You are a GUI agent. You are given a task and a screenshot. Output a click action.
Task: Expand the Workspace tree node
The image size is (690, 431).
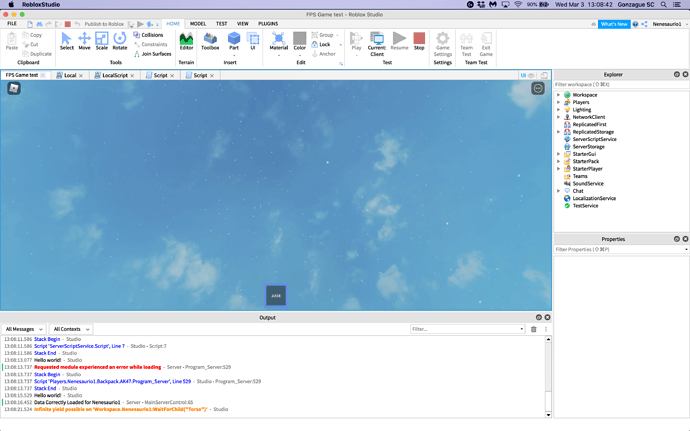[x=559, y=95]
